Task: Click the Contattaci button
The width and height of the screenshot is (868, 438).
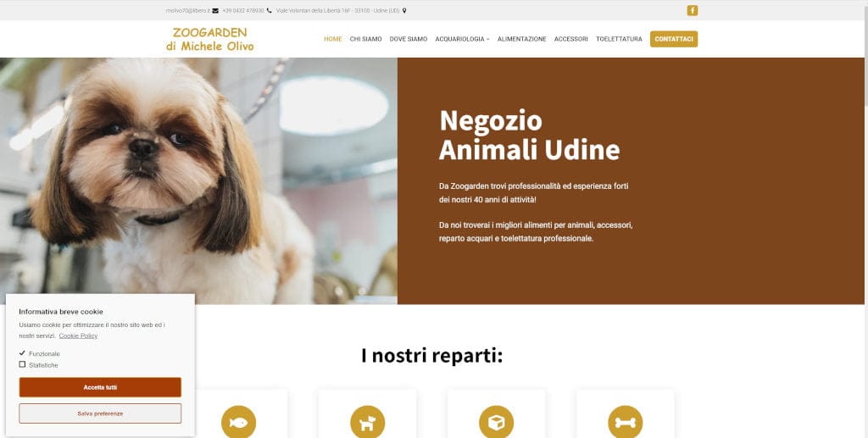Action: click(x=674, y=39)
